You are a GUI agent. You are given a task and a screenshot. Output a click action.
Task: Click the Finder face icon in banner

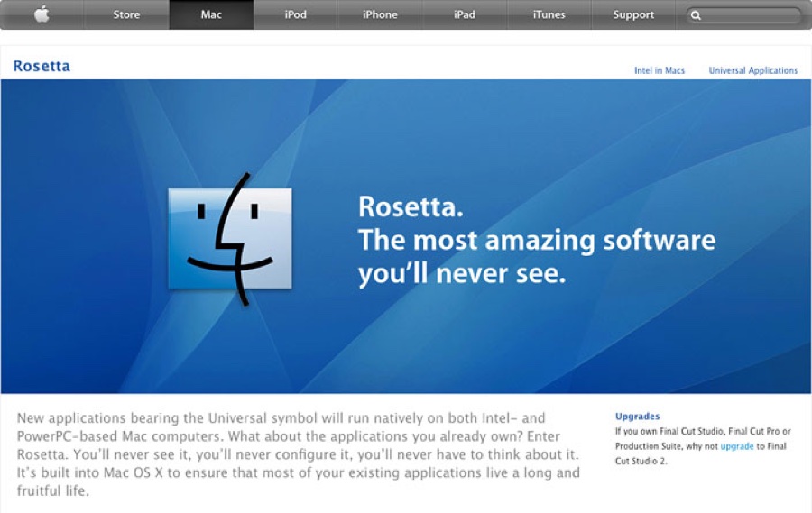[230, 239]
